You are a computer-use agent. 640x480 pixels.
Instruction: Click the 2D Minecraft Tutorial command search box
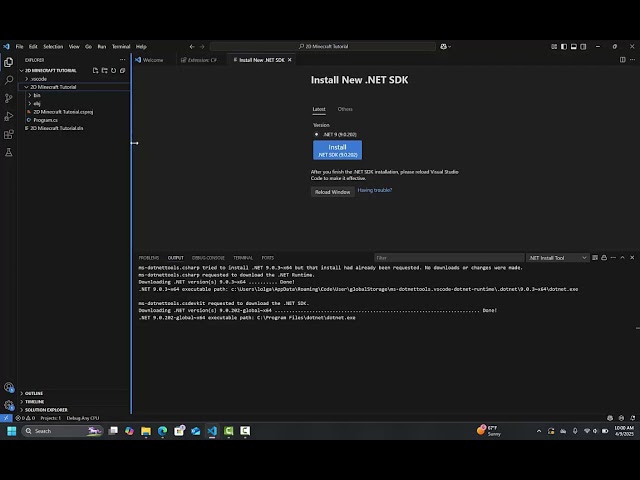pos(323,47)
